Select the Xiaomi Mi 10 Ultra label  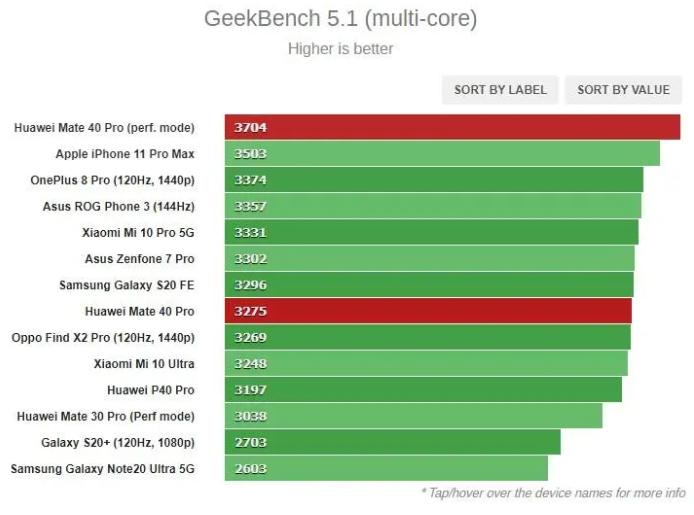pyautogui.click(x=144, y=364)
